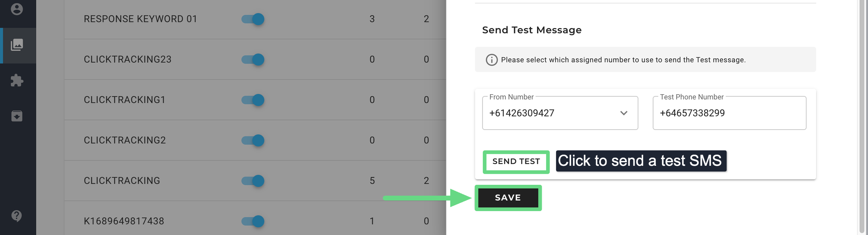Open the help question mark icon
868x235 pixels.
[x=17, y=216]
